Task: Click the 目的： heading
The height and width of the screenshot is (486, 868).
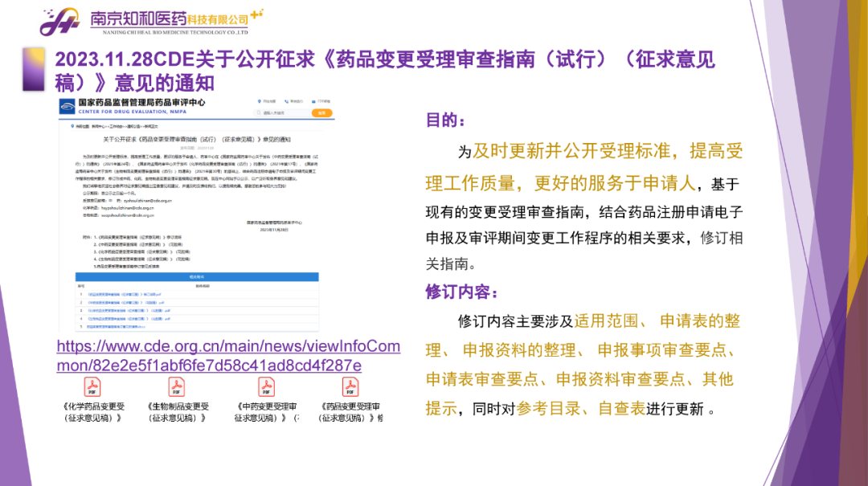Action: 445,120
